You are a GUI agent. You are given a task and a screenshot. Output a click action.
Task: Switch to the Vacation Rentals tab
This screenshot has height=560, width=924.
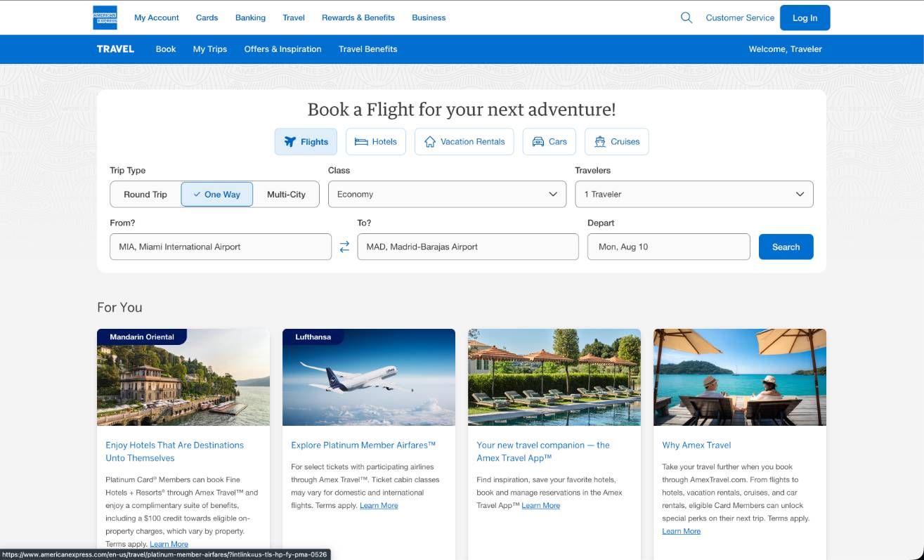[464, 141]
